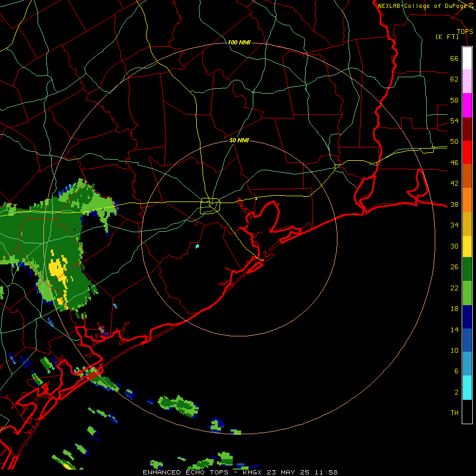Click the legend value "62"

pos(454,79)
